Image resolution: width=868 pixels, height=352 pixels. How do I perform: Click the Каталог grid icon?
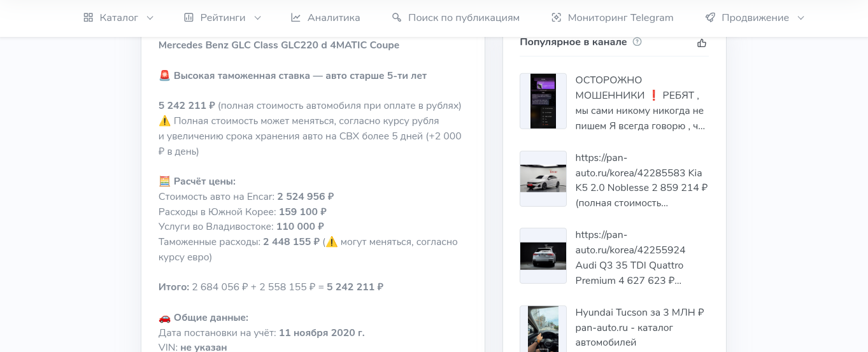[89, 18]
